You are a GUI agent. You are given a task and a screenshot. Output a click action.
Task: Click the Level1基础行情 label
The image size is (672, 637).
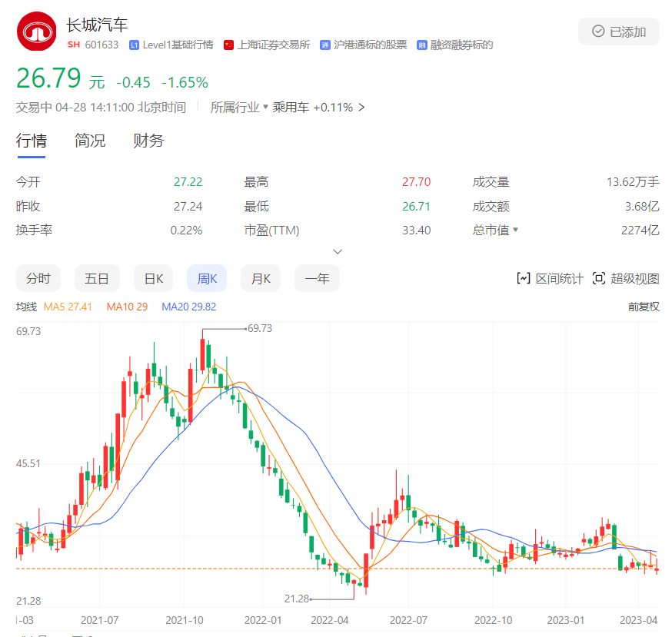[178, 45]
